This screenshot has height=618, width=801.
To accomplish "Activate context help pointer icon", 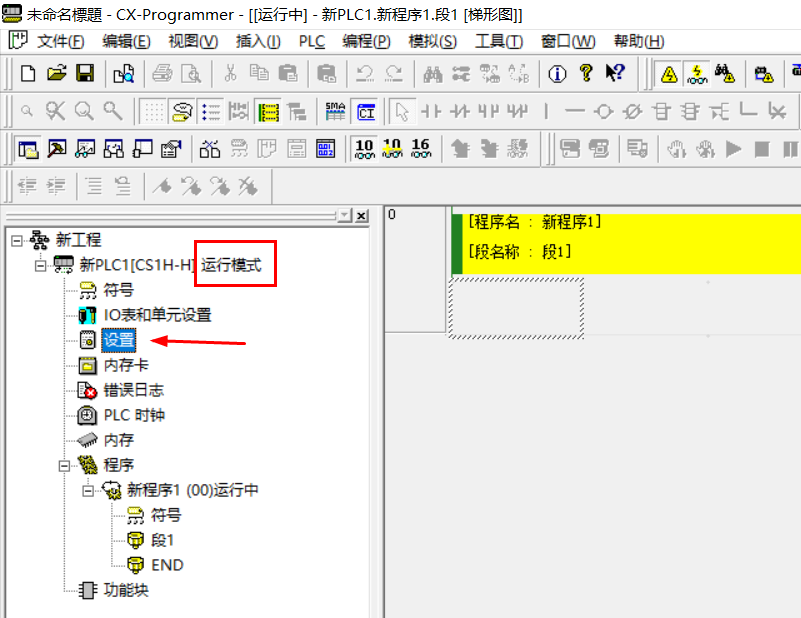I will pos(615,74).
